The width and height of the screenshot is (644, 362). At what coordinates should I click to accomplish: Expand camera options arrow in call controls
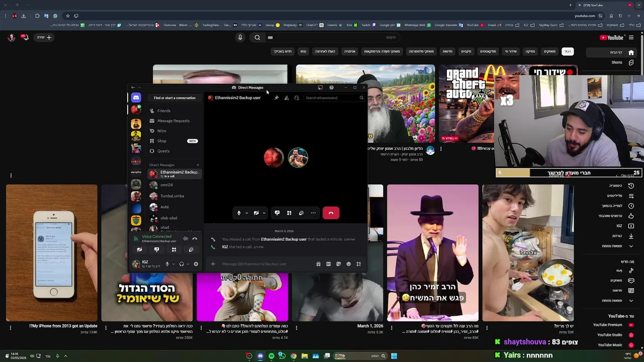click(264, 213)
